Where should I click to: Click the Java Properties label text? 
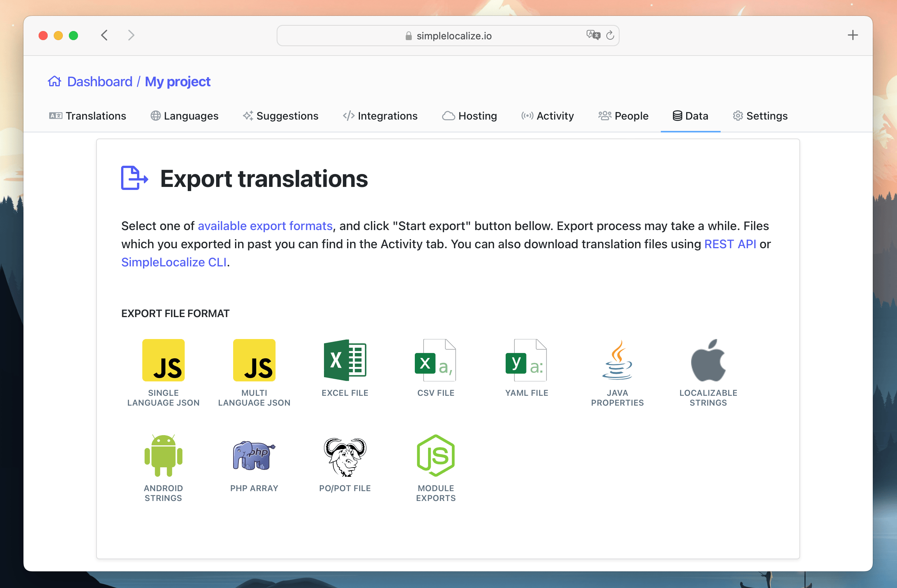pyautogui.click(x=617, y=398)
